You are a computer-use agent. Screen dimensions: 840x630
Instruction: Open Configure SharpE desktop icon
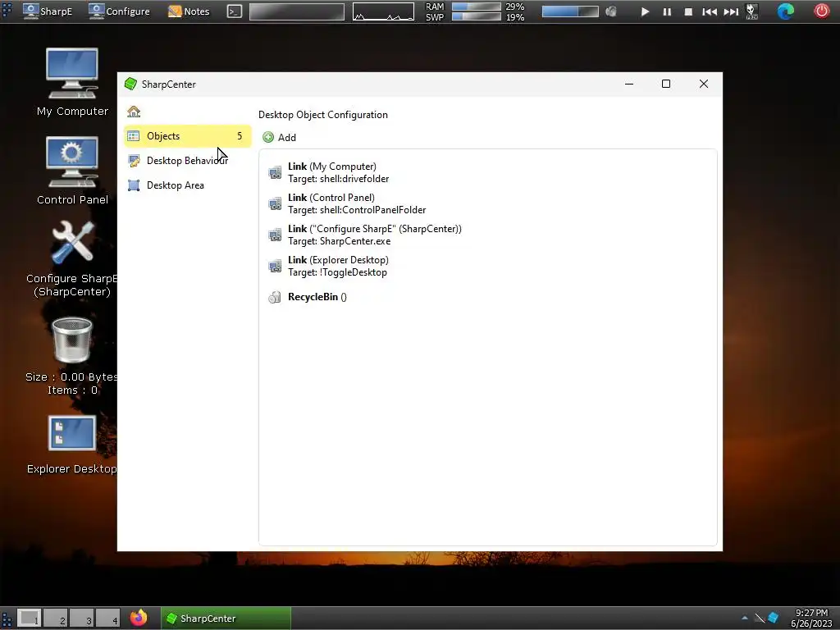(x=72, y=258)
